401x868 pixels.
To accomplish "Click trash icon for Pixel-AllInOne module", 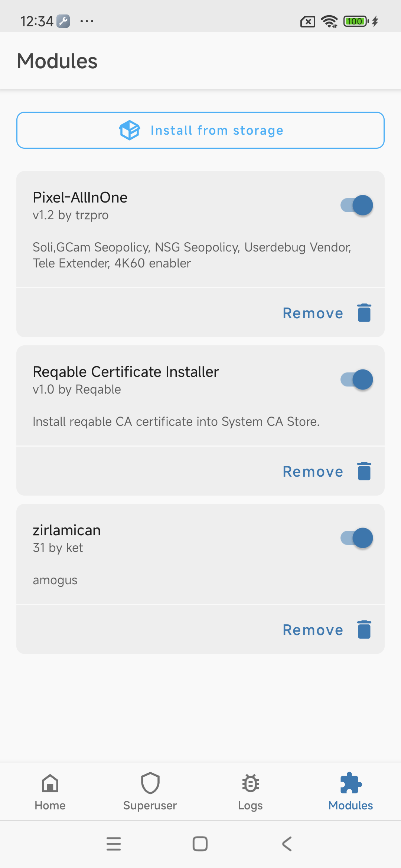I will (x=364, y=313).
